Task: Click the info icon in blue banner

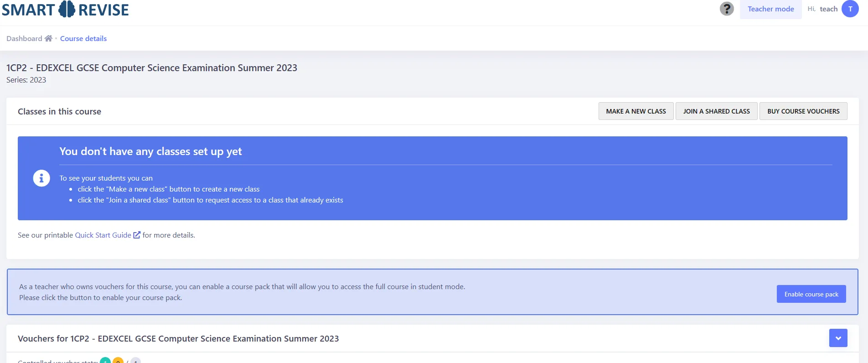Action: [x=41, y=178]
